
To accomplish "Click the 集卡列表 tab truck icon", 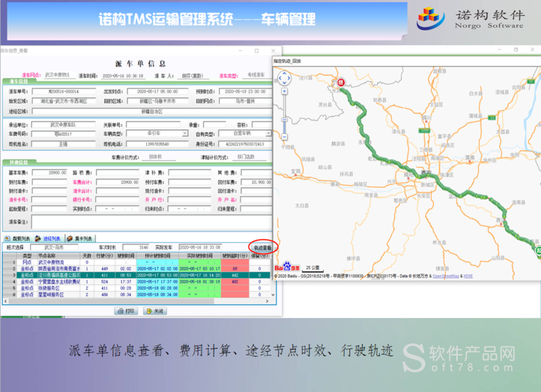I will [70, 238].
